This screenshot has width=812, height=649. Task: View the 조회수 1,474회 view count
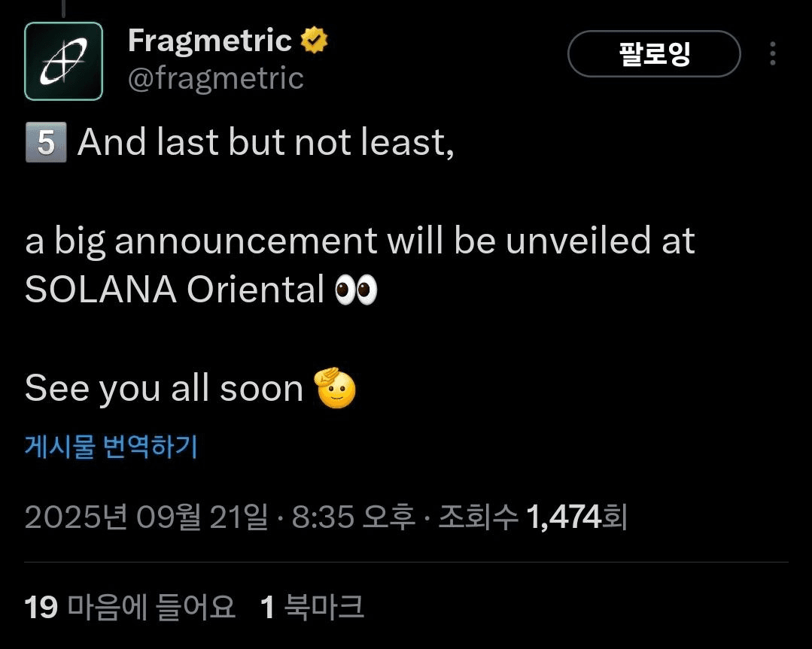533,517
